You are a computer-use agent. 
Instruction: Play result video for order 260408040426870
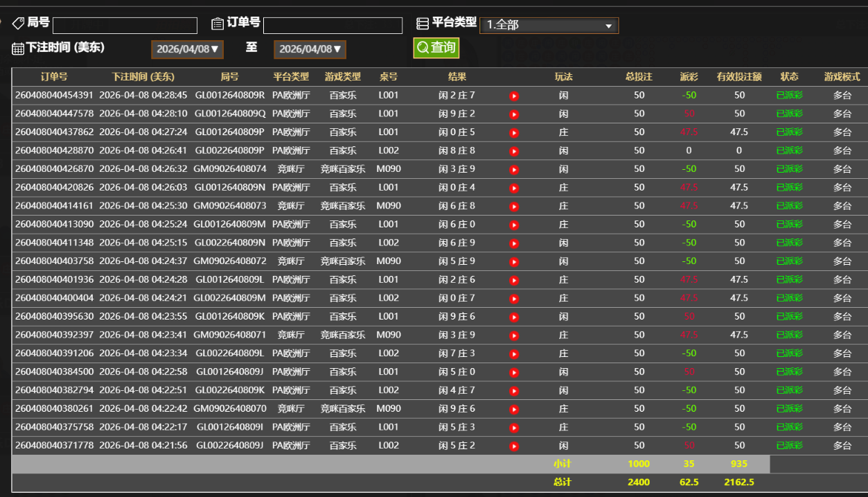[514, 169]
